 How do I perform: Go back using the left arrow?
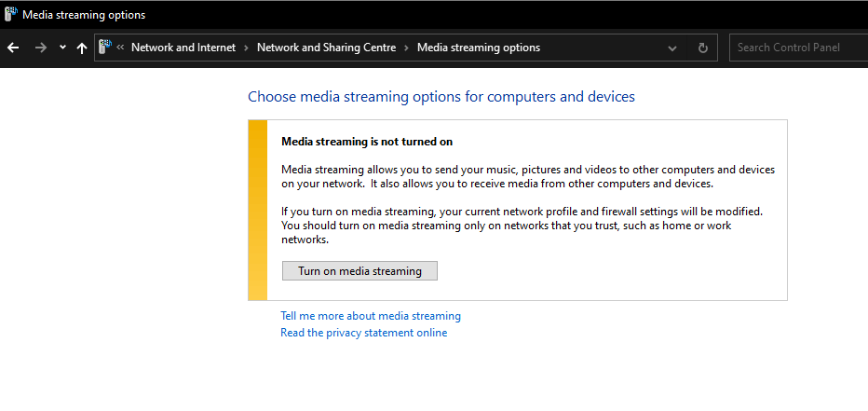(x=13, y=48)
